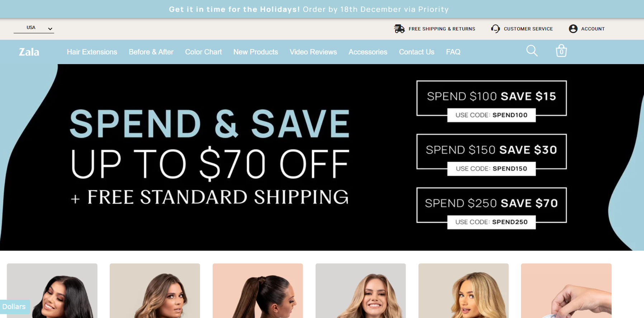Click the country selector chevron arrow
The height and width of the screenshot is (318, 644).
click(x=50, y=29)
